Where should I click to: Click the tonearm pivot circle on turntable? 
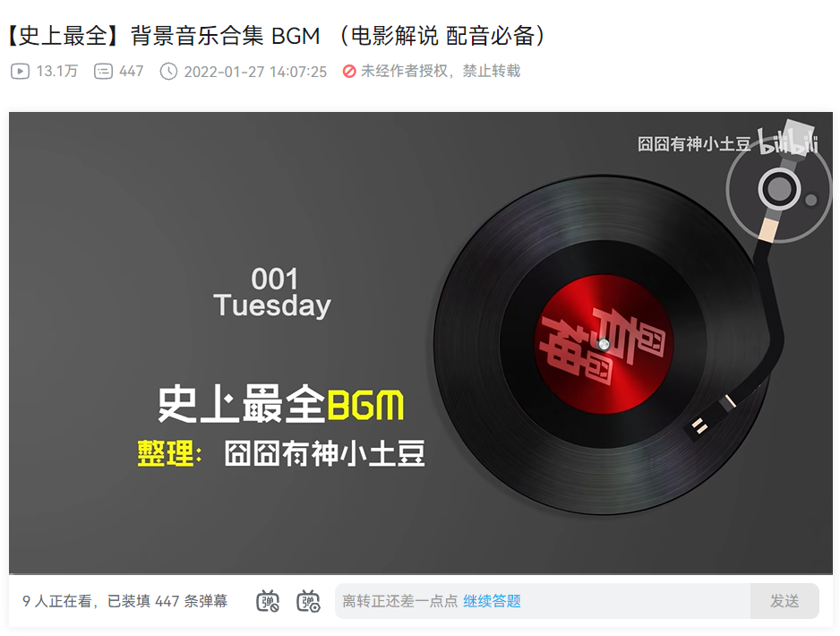point(778,189)
